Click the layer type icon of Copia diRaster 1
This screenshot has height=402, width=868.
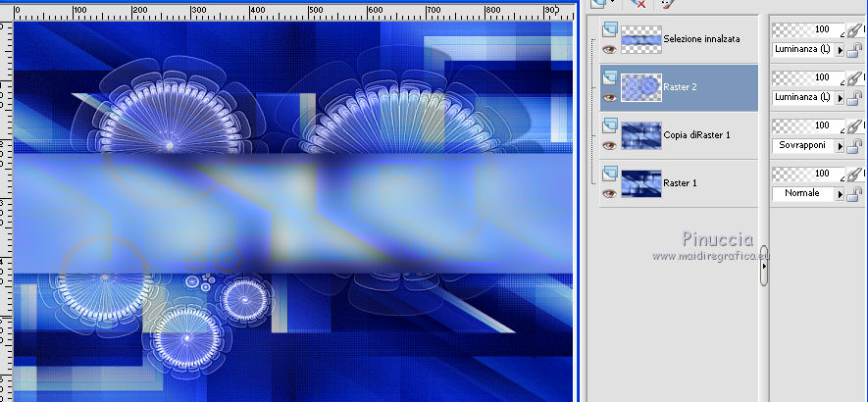pos(609,125)
